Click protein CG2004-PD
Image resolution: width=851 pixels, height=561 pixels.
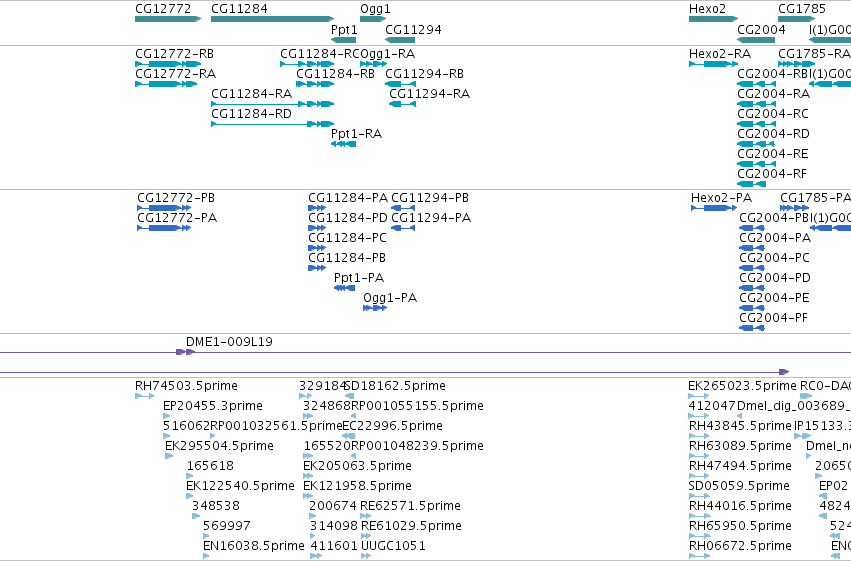pyautogui.click(x=752, y=288)
